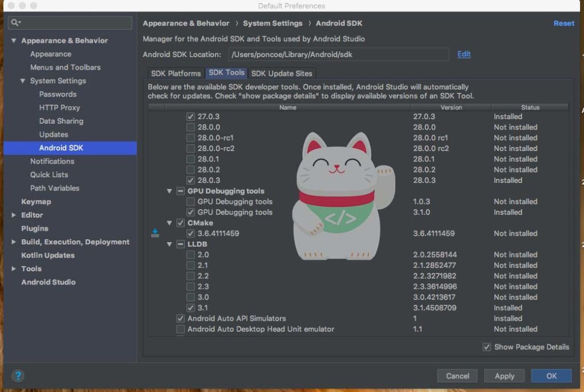Expand the Editor section
The width and height of the screenshot is (584, 392).
tap(14, 215)
